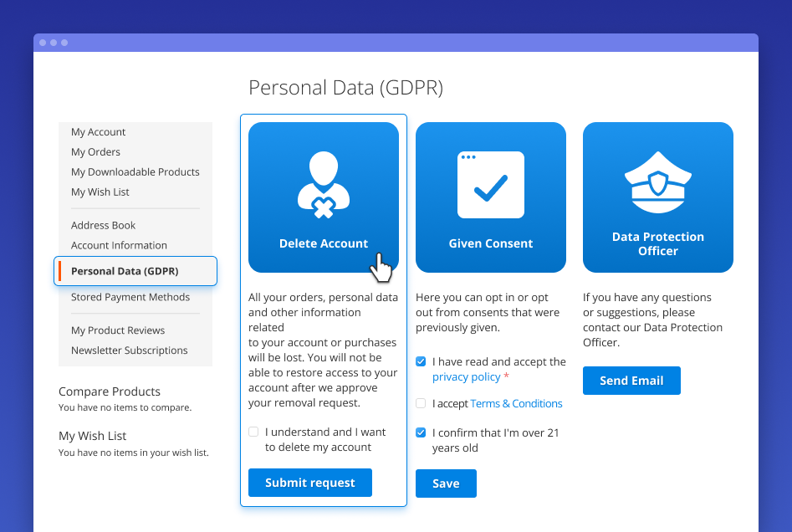792x532 pixels.
Task: Click the Delete Account person icon
Action: click(324, 182)
